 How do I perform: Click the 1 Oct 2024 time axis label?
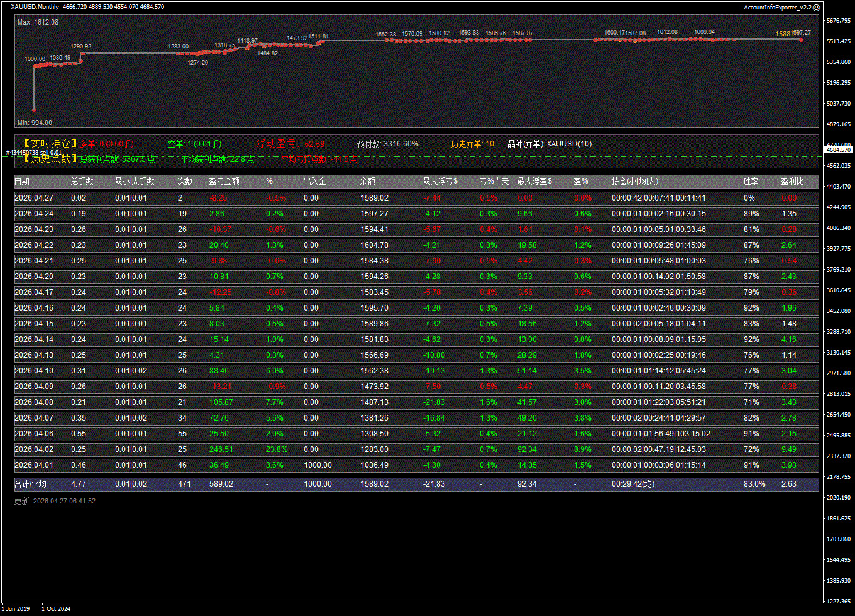click(x=56, y=608)
